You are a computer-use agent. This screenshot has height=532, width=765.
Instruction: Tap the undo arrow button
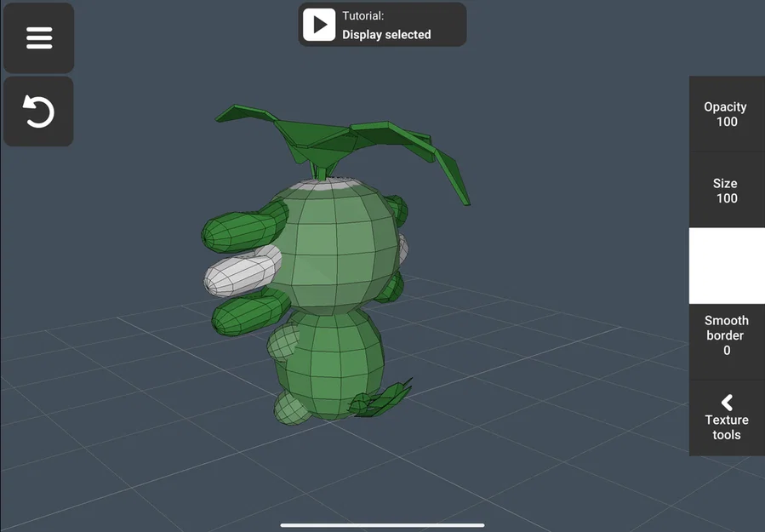click(x=38, y=112)
